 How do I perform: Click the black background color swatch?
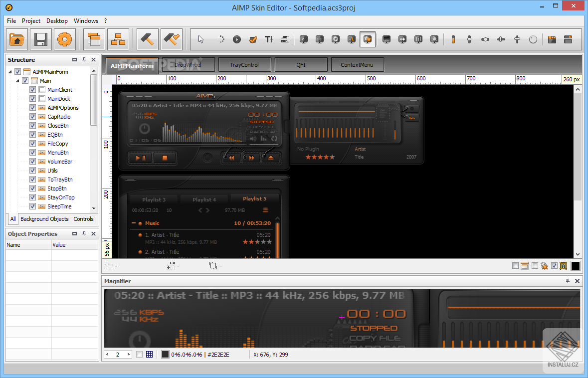(575, 266)
